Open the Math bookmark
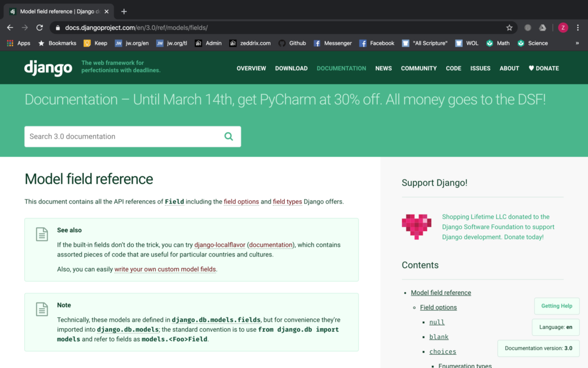Image resolution: width=588 pixels, height=368 pixels. click(498, 43)
